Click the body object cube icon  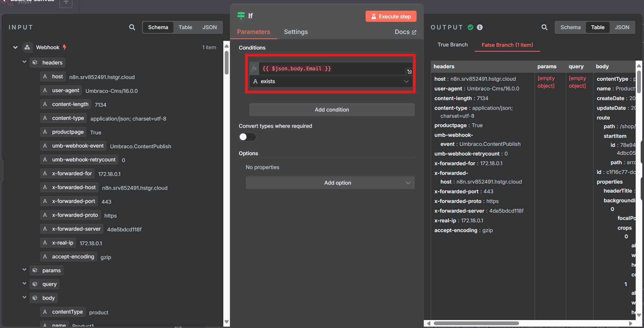[35, 298]
